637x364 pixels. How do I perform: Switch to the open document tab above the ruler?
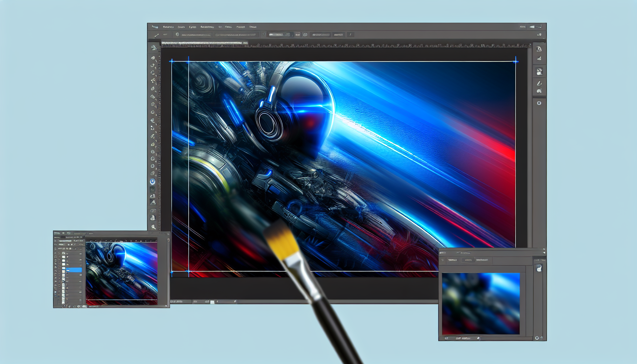pos(202,43)
